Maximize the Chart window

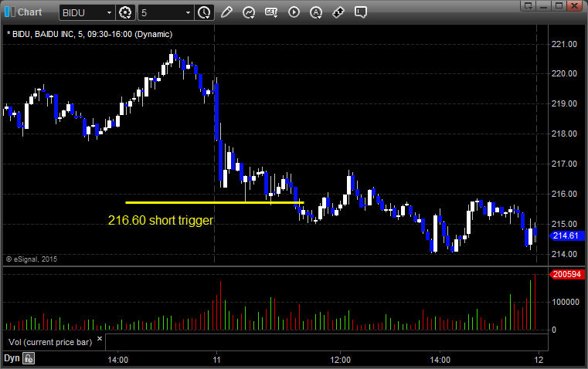tap(559, 5)
